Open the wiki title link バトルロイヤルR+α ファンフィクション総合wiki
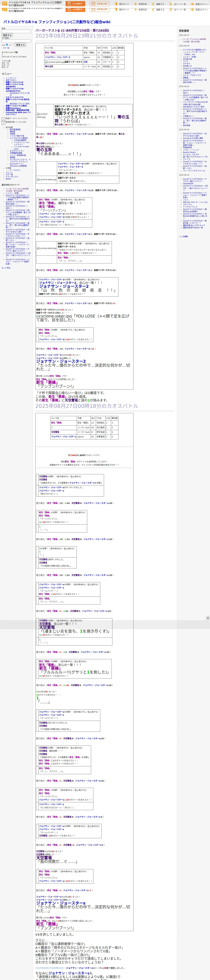The height and width of the screenshot is (980, 210). tap(56, 22)
